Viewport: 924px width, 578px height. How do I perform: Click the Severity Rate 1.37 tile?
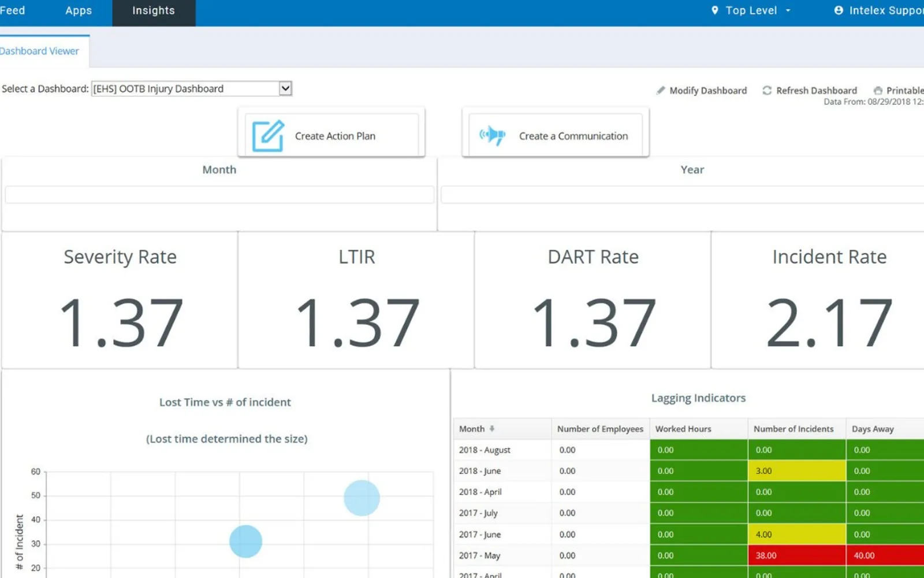pos(120,301)
